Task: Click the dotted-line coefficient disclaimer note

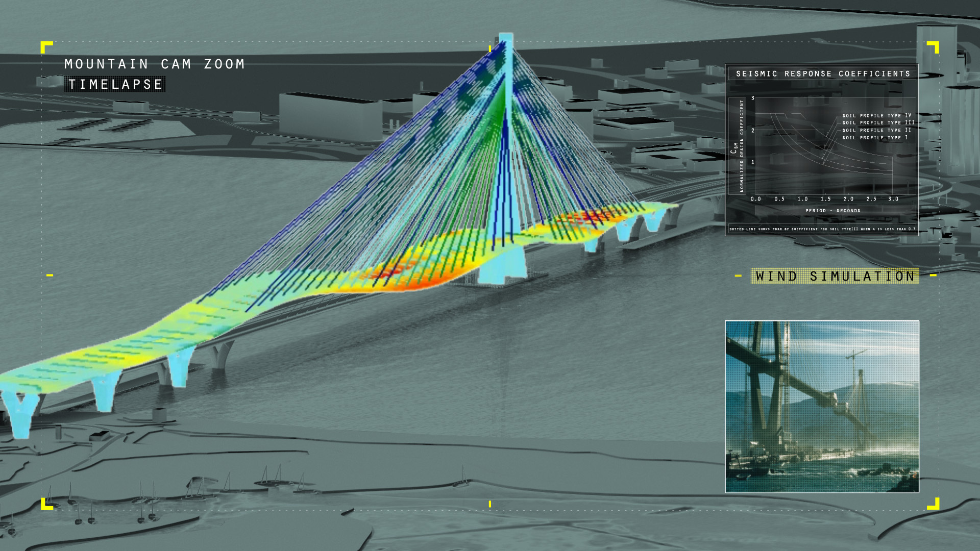Action: [x=822, y=230]
